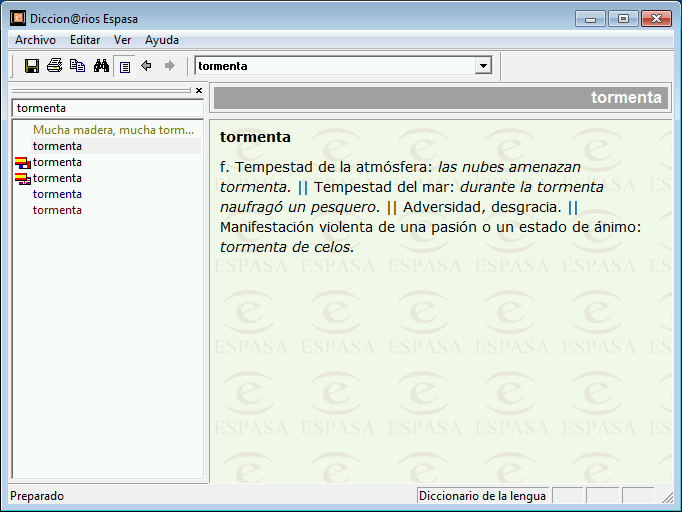Click the toolbar search field containing tormenta
Image resolution: width=682 pixels, height=512 pixels.
pos(335,66)
